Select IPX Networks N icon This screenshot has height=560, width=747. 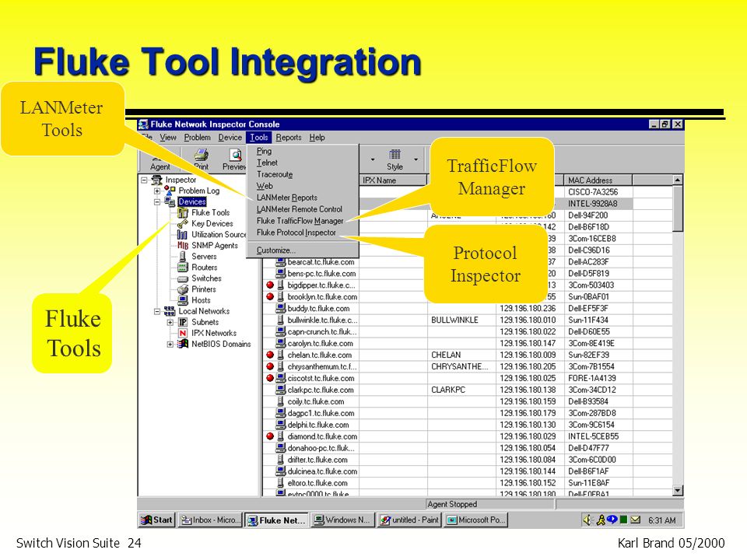183,333
